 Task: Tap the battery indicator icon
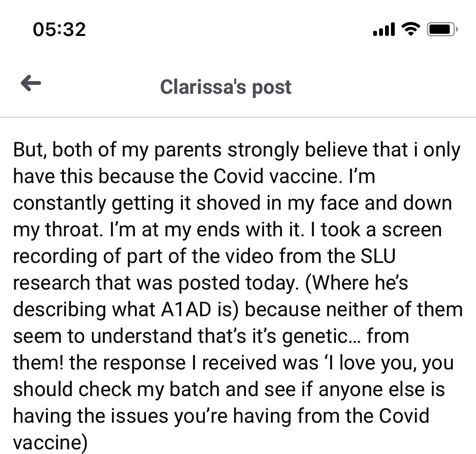(442, 30)
